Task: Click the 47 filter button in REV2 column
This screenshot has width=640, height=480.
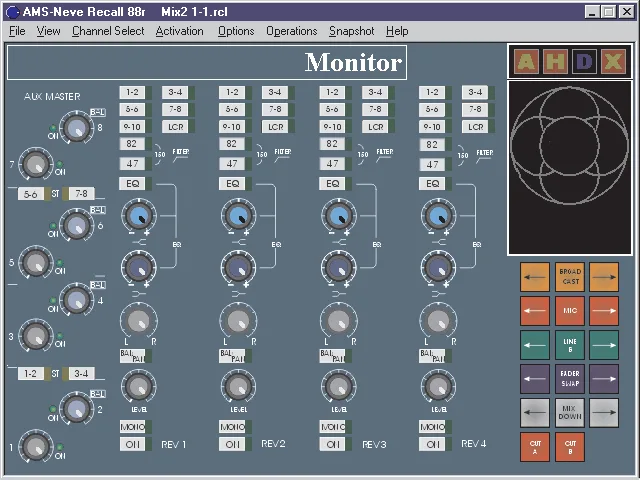Action: 235,164
